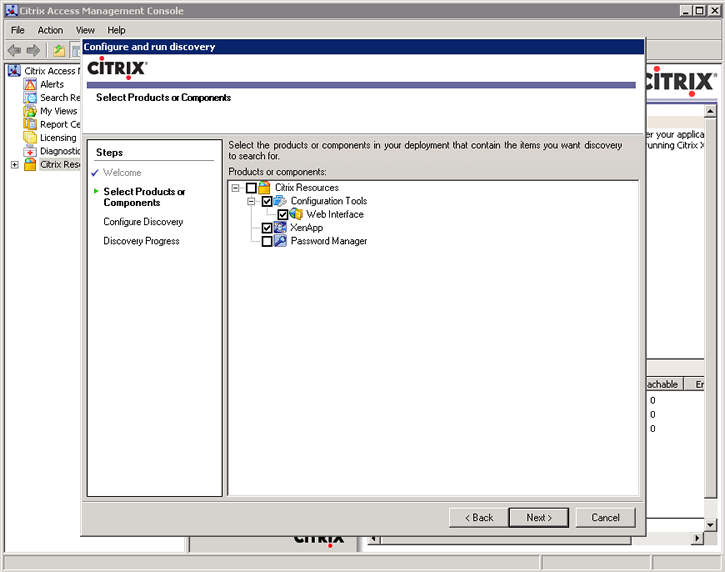The width and height of the screenshot is (725, 572).
Task: Click the Licensing icon in tree
Action: tap(30, 138)
